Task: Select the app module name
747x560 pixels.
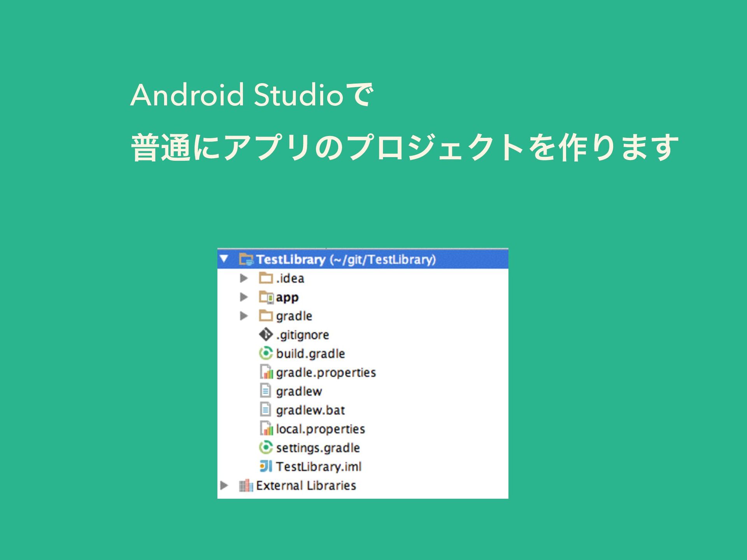Action: [x=287, y=298]
